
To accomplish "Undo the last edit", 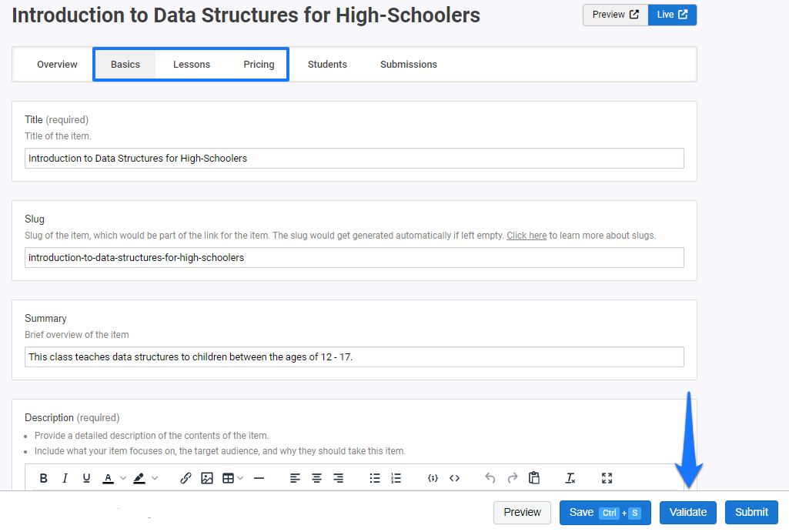I will 490,478.
